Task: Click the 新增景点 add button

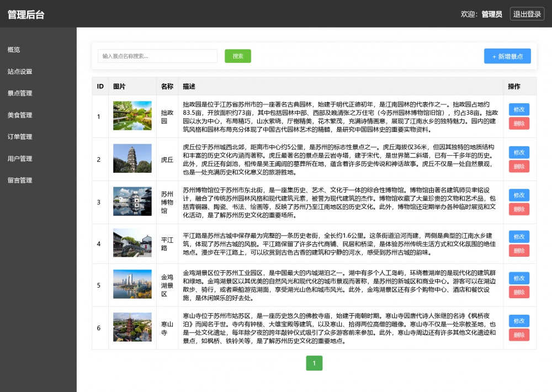Action: (507, 56)
